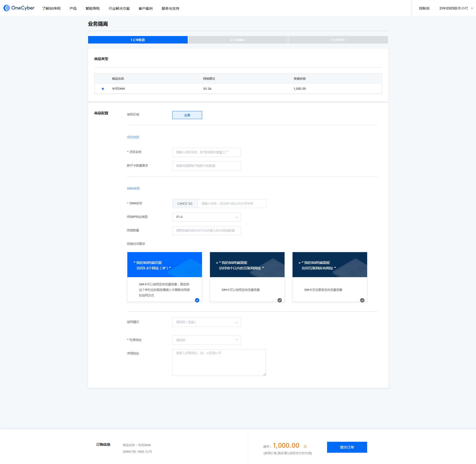
Task: Go to step 2 订单确认 tab
Action: (238, 40)
